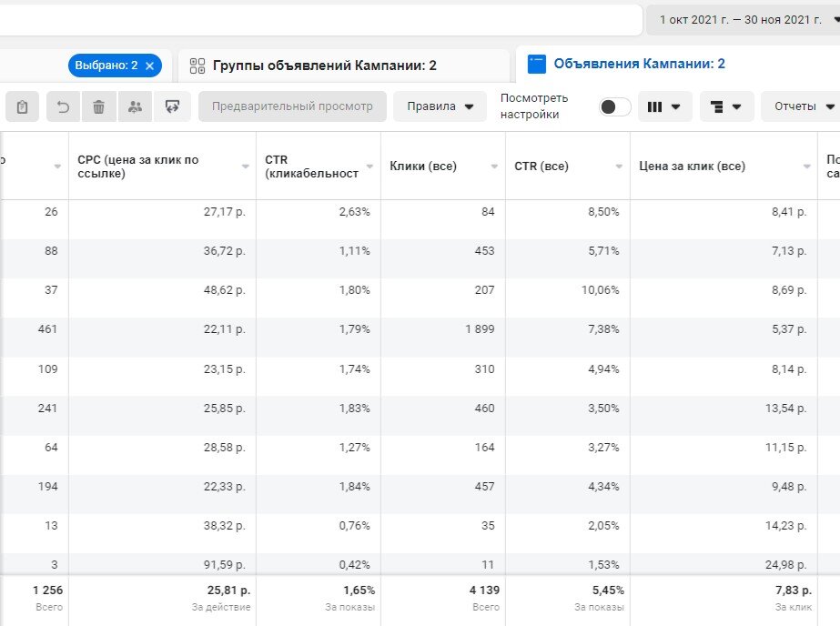
Task: Select the 14,23 р. price cell
Action: 785,526
